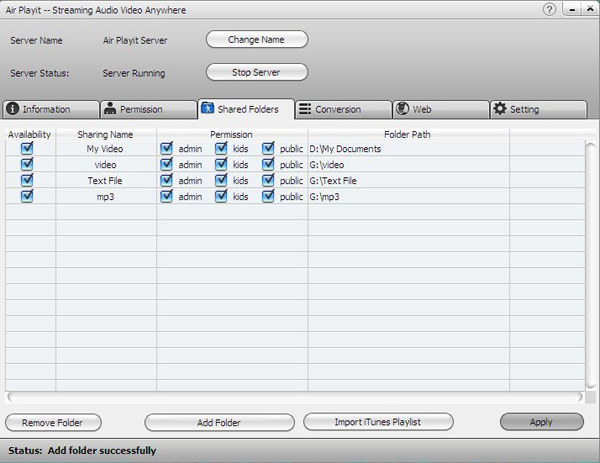The width and height of the screenshot is (600, 463).
Task: Uncheck kids permission for video row
Action: point(221,164)
